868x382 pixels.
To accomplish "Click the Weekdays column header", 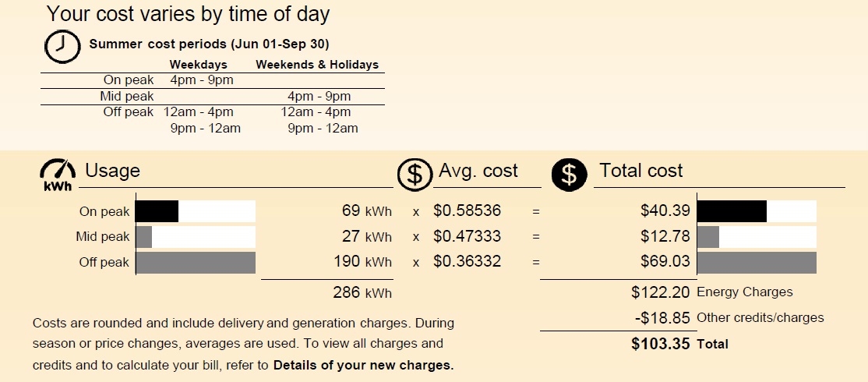I will click(x=198, y=65).
